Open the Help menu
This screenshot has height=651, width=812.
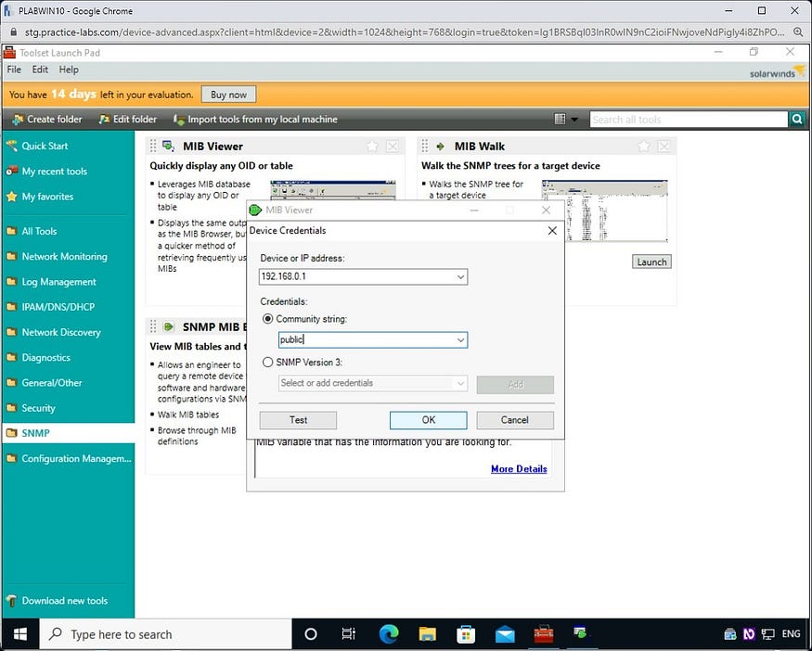point(69,70)
